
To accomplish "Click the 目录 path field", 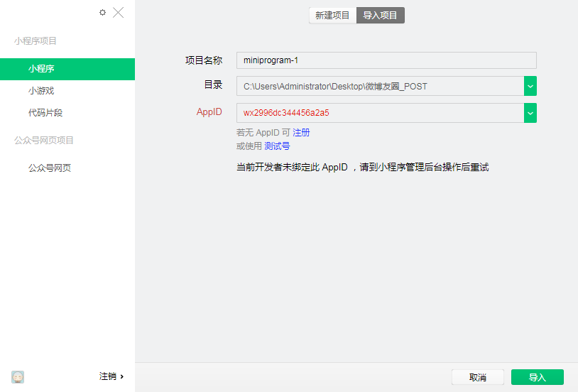I will (380, 86).
